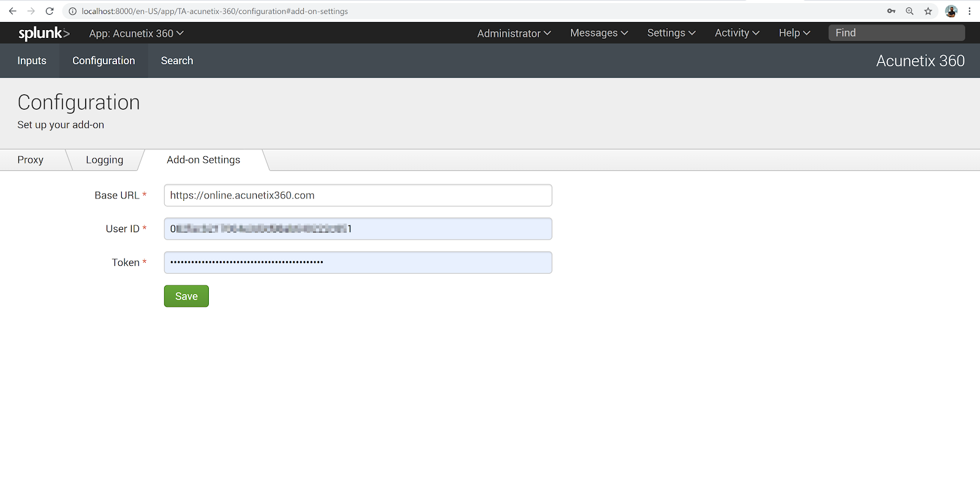The height and width of the screenshot is (490, 980).
Task: Click the green Save button
Action: point(186,296)
